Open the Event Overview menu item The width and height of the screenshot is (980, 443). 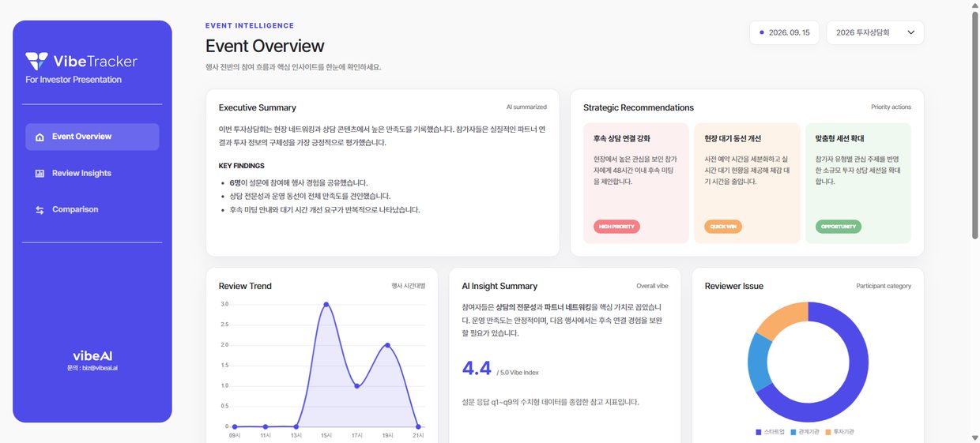pyautogui.click(x=92, y=137)
